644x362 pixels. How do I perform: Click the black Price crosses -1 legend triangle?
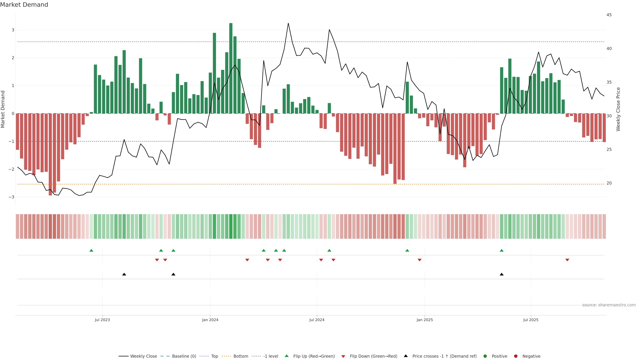point(406,356)
